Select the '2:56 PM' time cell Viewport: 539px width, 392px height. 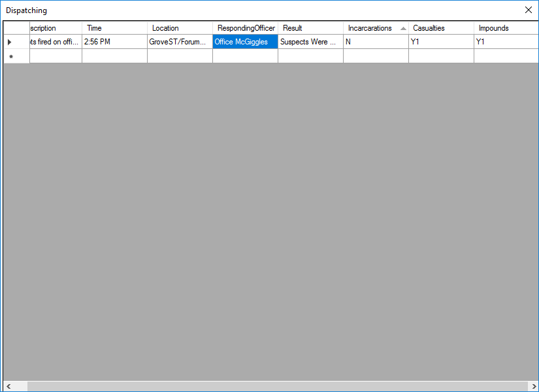click(114, 42)
